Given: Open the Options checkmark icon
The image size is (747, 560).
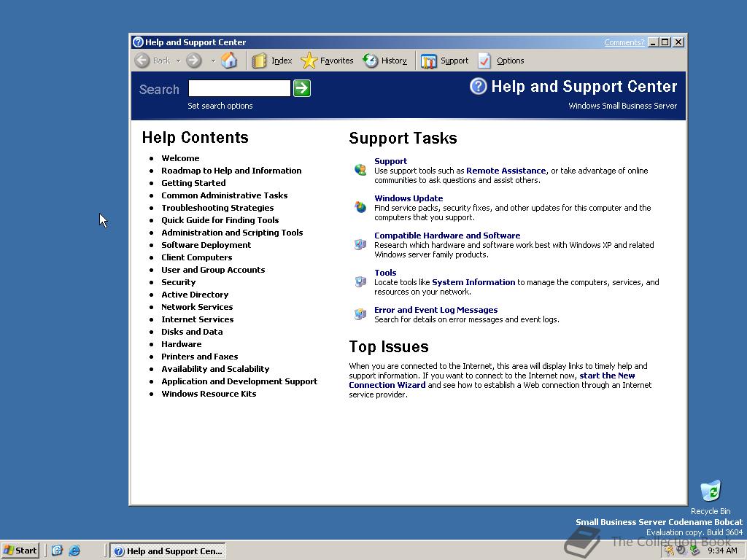Looking at the screenshot, I should pyautogui.click(x=484, y=61).
